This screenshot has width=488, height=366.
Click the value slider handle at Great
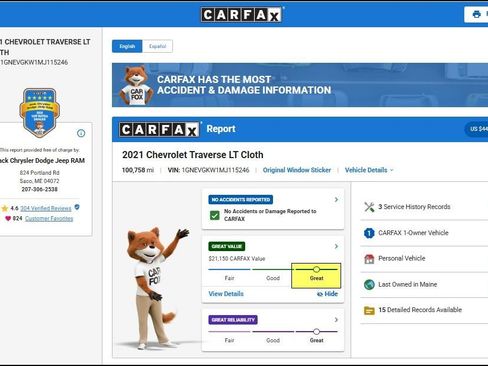[316, 269]
